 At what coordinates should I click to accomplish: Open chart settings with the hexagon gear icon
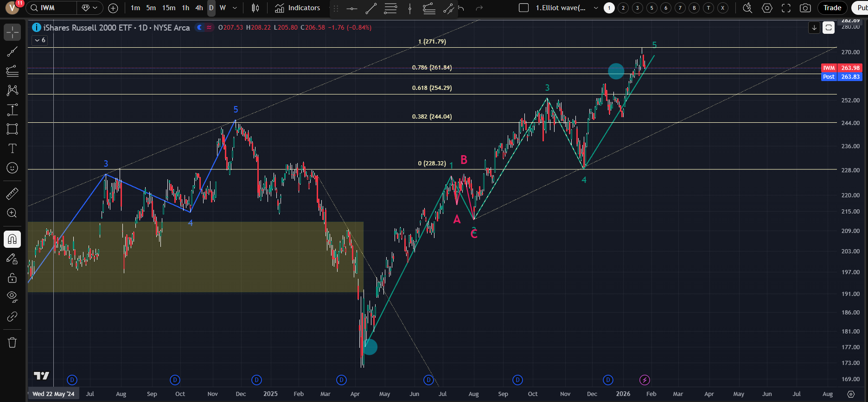click(x=767, y=8)
